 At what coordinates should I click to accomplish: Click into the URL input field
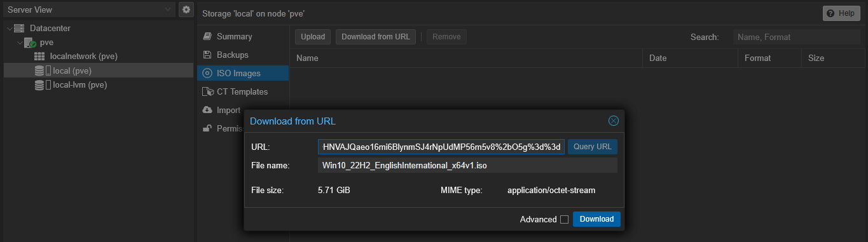(441, 147)
